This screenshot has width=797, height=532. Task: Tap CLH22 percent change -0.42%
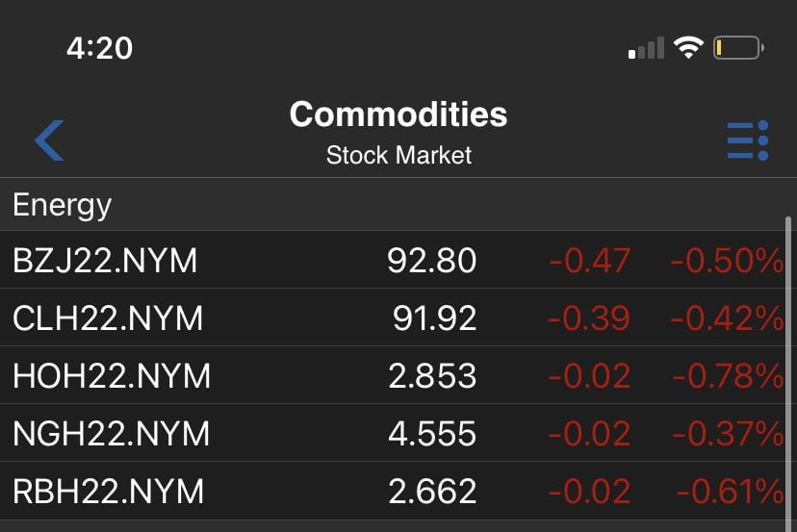[x=727, y=318]
